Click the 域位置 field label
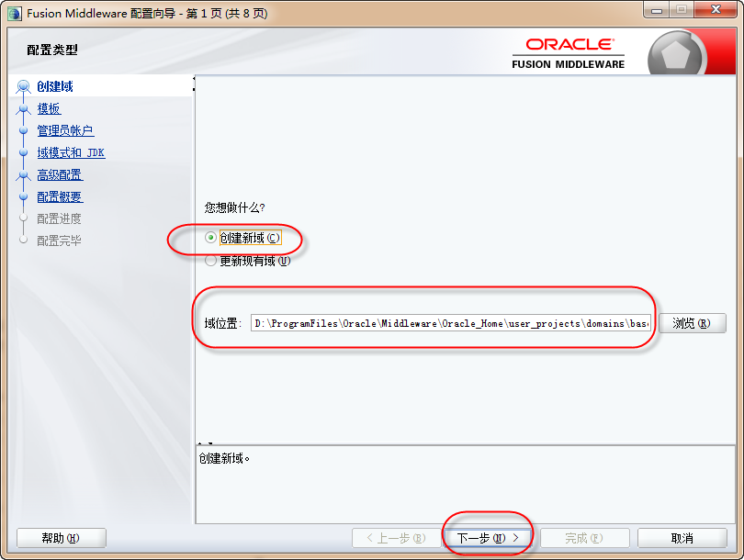The height and width of the screenshot is (560, 744). pyautogui.click(x=223, y=323)
